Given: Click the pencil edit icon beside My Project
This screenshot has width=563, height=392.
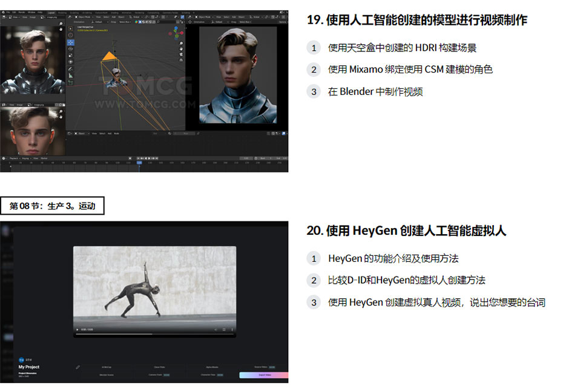Looking at the screenshot, I should [x=78, y=367].
